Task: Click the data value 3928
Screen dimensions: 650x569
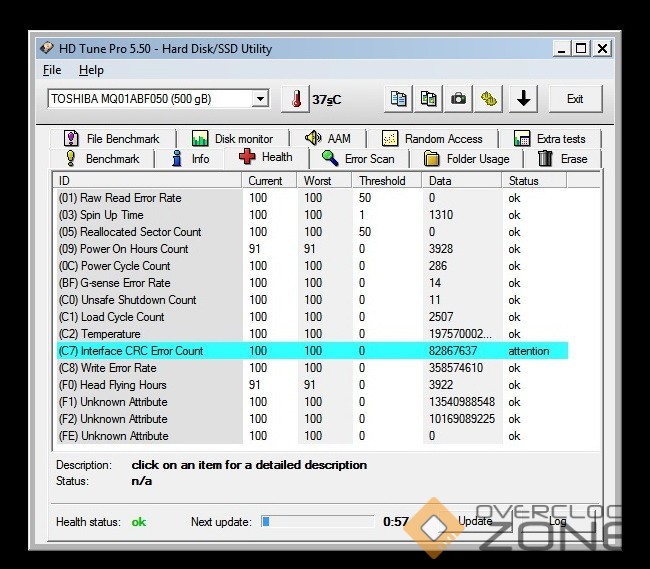Action: [441, 249]
